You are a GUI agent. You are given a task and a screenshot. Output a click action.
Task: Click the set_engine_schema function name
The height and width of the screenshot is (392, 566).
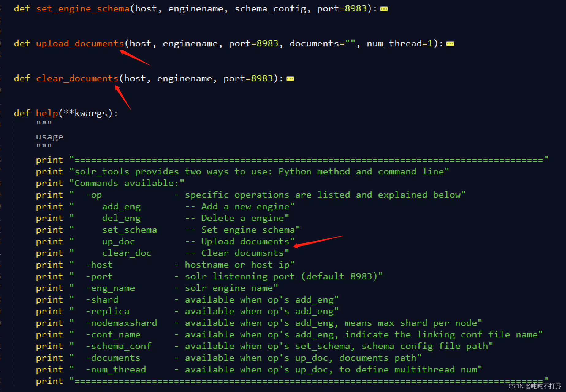[83, 9]
